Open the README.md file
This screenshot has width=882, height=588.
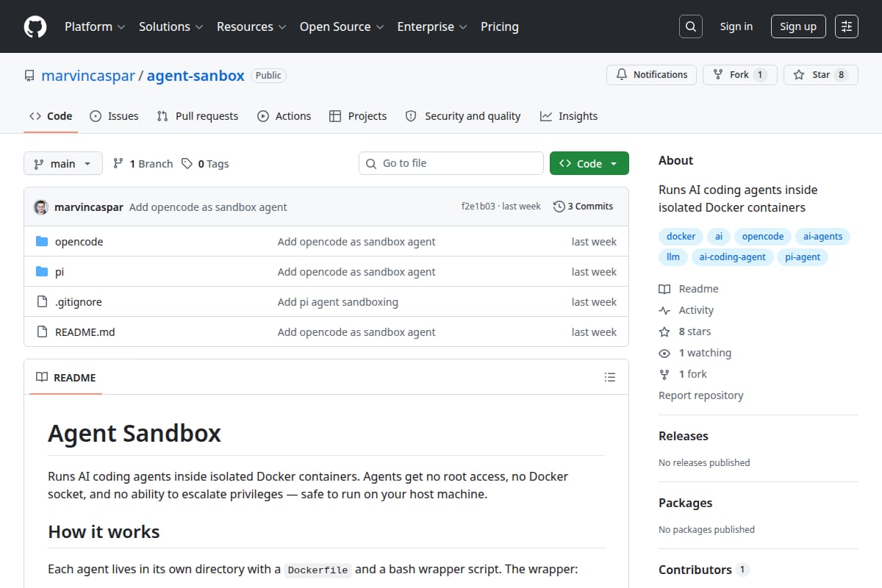85,332
